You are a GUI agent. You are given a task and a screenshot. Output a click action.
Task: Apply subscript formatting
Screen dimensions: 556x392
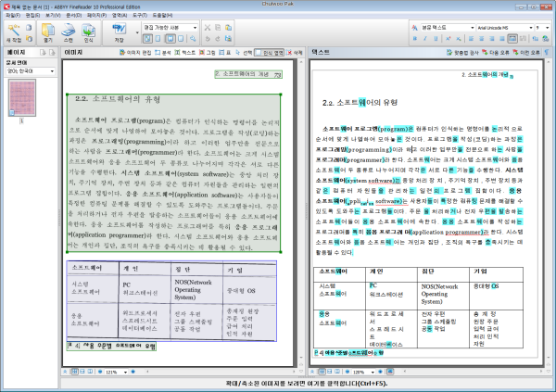pyautogui.click(x=459, y=39)
